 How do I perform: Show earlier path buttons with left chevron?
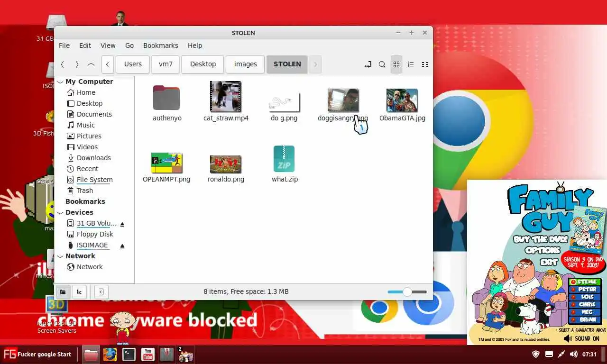tap(108, 64)
